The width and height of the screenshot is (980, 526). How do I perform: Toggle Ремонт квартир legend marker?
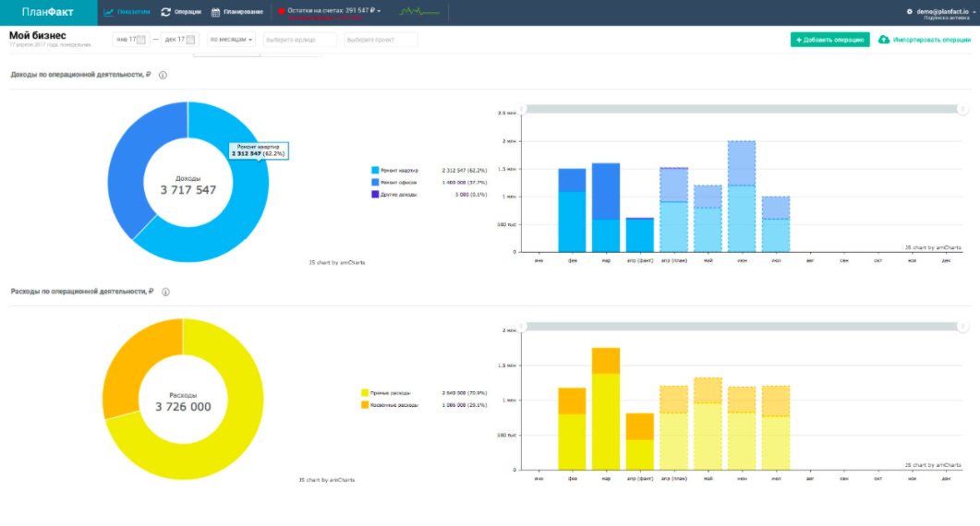(375, 171)
